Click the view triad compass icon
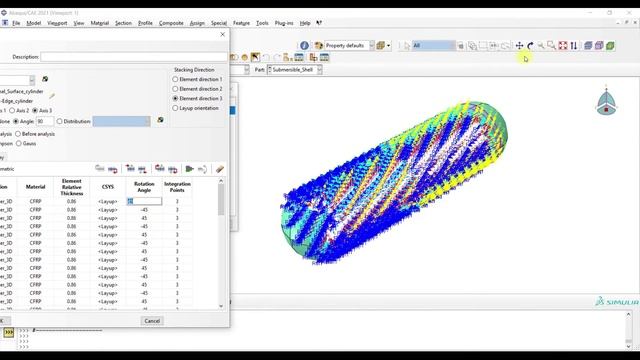640x360 pixels. coord(606,101)
